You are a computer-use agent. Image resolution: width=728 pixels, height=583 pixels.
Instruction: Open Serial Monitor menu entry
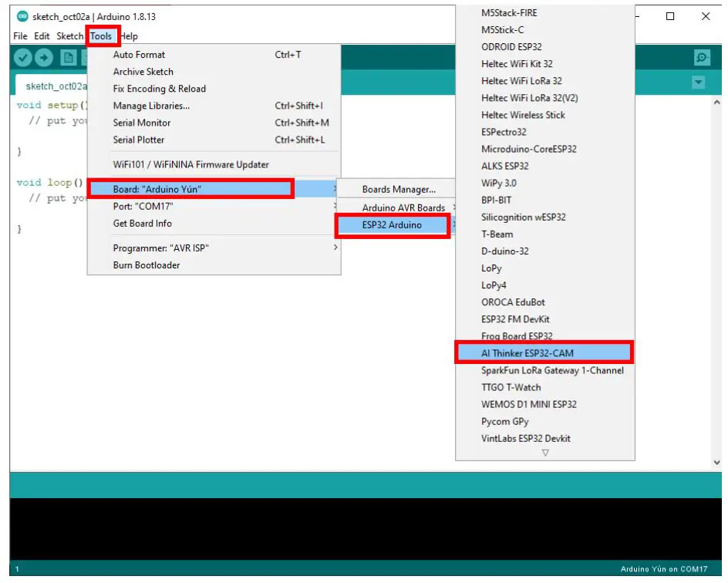pos(214,123)
